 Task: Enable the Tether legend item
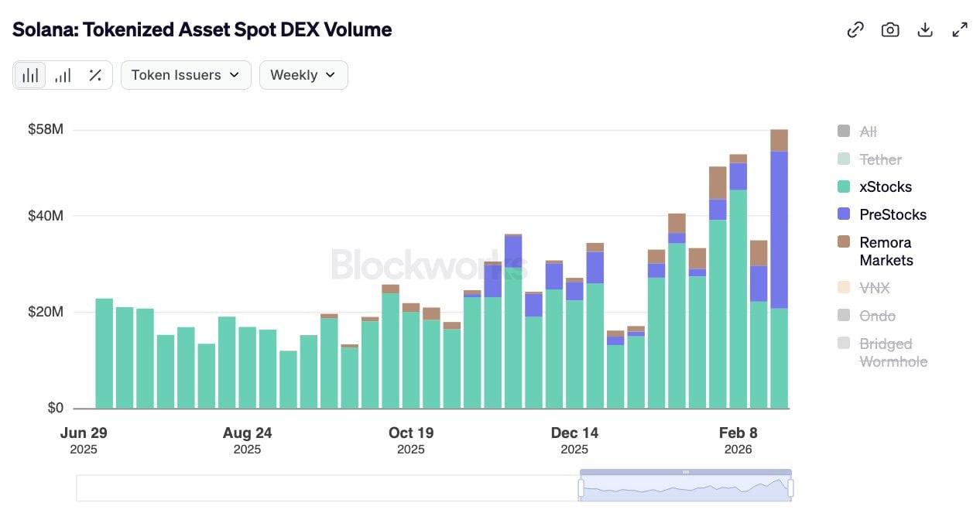[x=879, y=159]
